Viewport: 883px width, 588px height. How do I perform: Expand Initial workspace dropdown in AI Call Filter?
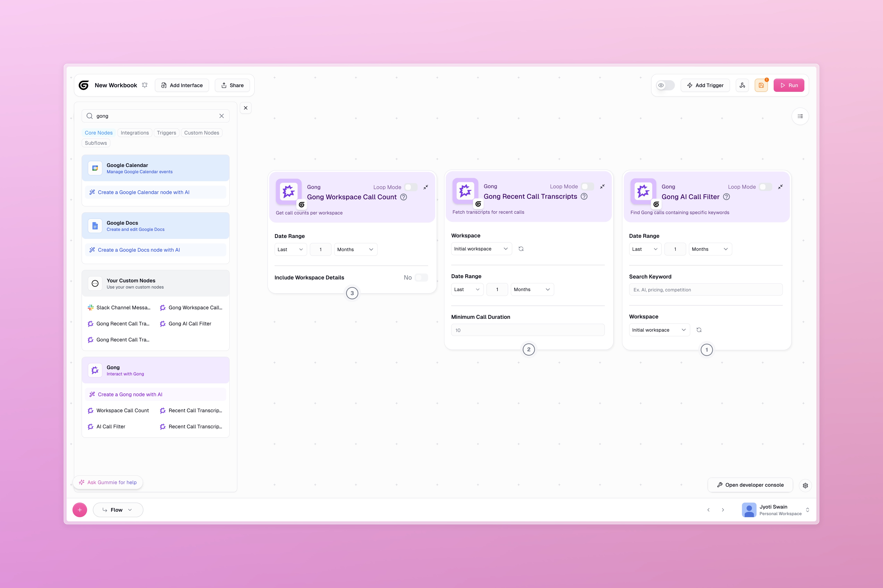[658, 330]
